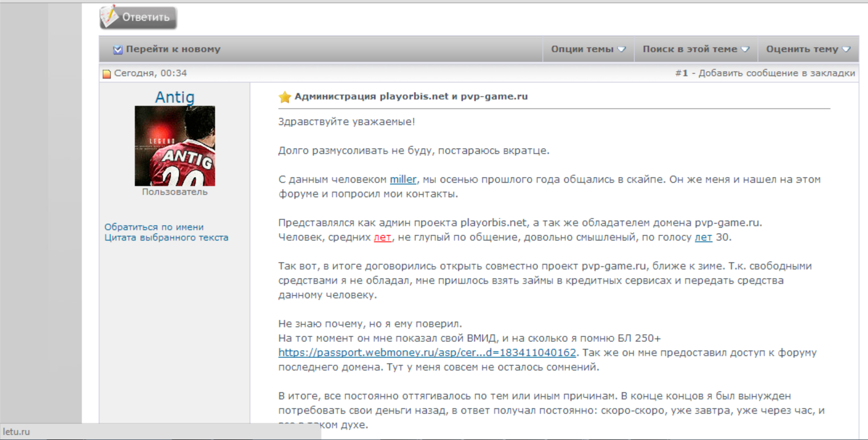868x440 pixels.
Task: Click Цитата выбранного текста link
Action: pos(166,237)
